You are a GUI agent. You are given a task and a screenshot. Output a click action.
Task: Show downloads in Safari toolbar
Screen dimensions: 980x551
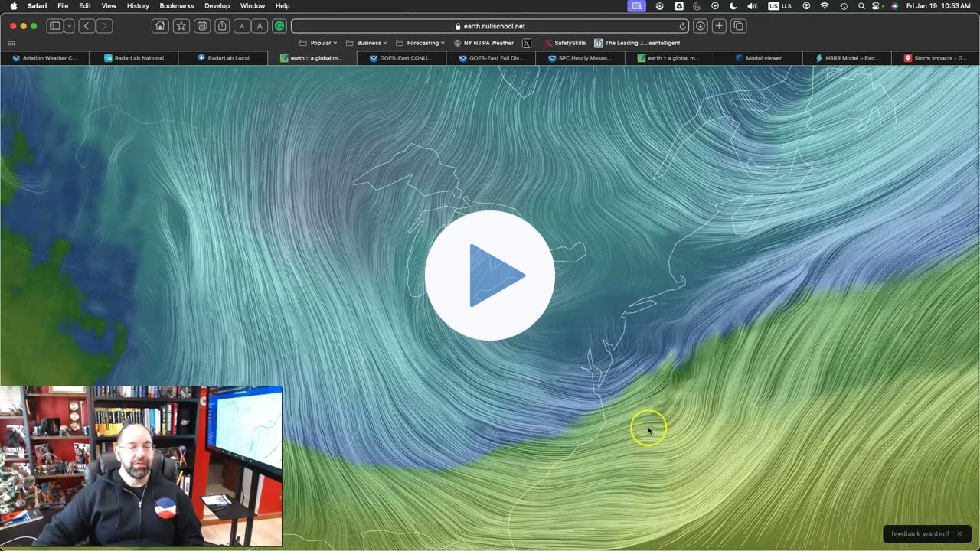(x=700, y=26)
